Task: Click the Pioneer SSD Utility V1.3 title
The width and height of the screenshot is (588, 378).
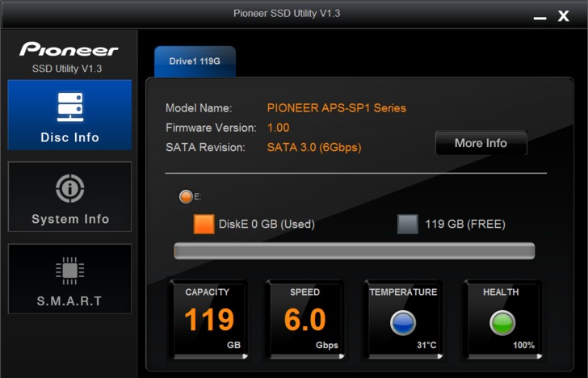Action: click(287, 14)
